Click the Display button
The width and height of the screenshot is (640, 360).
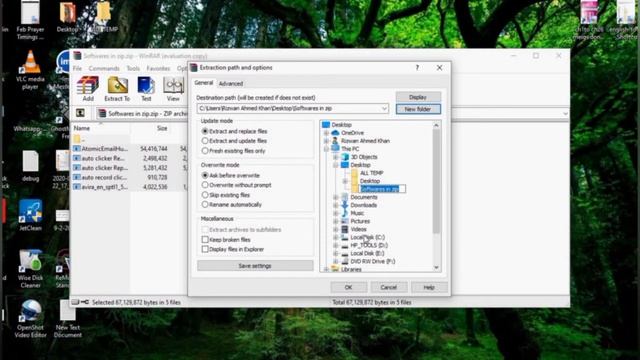click(418, 97)
